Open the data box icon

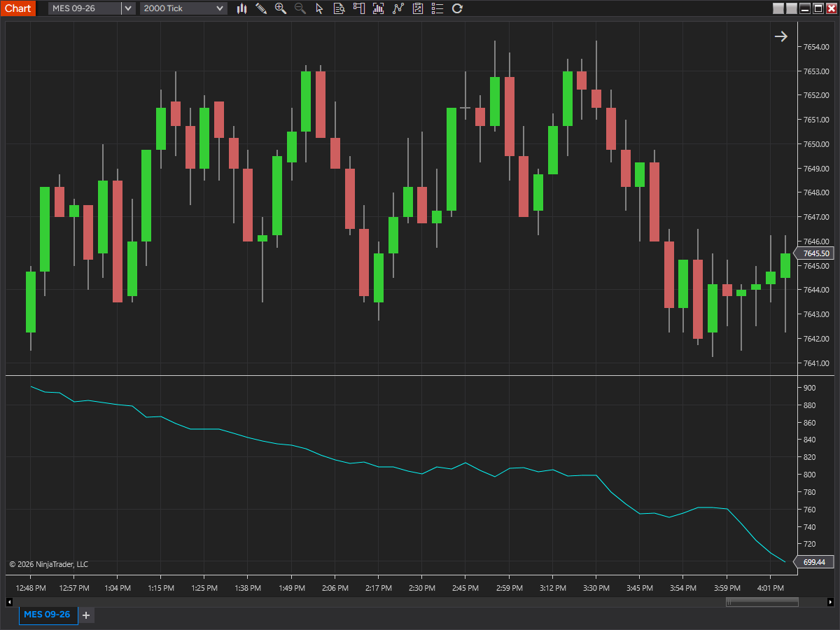tap(339, 8)
